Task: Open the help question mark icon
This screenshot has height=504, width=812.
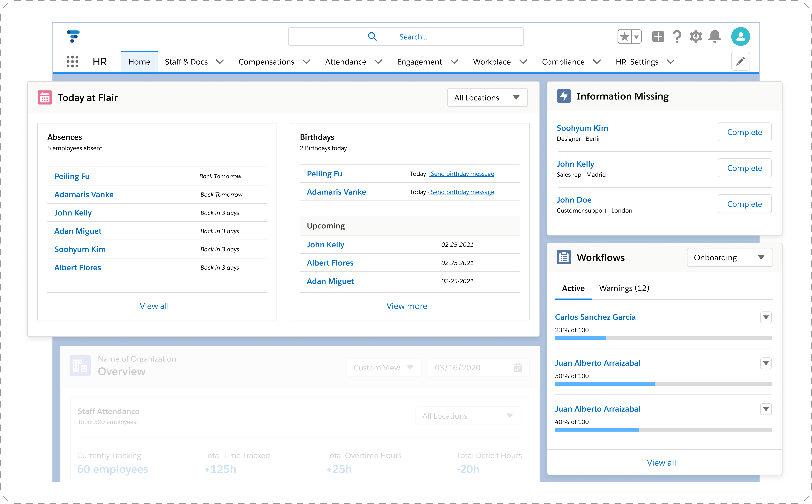Action: [x=677, y=37]
